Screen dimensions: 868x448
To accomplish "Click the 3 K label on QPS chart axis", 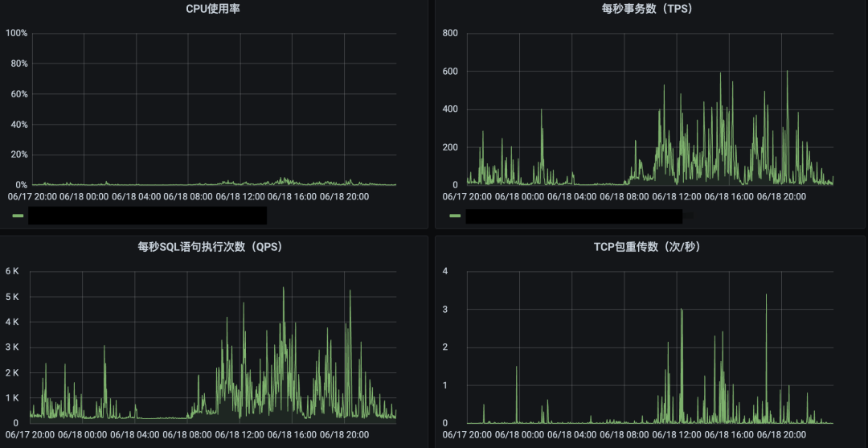I will click(13, 347).
